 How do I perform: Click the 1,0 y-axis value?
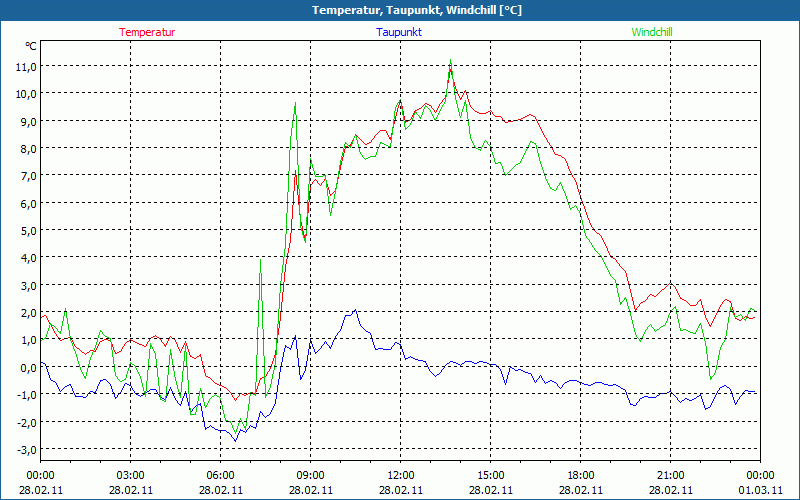click(29, 340)
